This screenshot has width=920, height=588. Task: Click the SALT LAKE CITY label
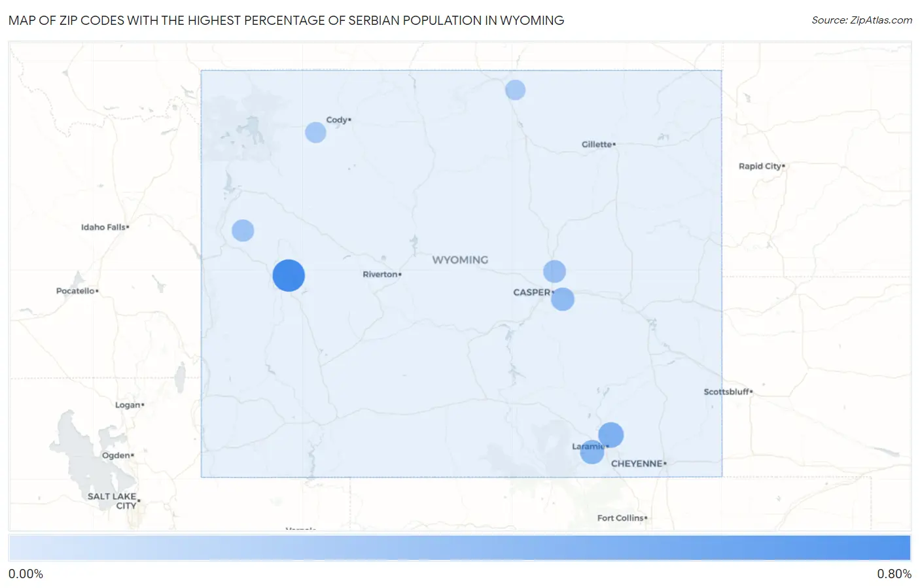click(x=113, y=501)
